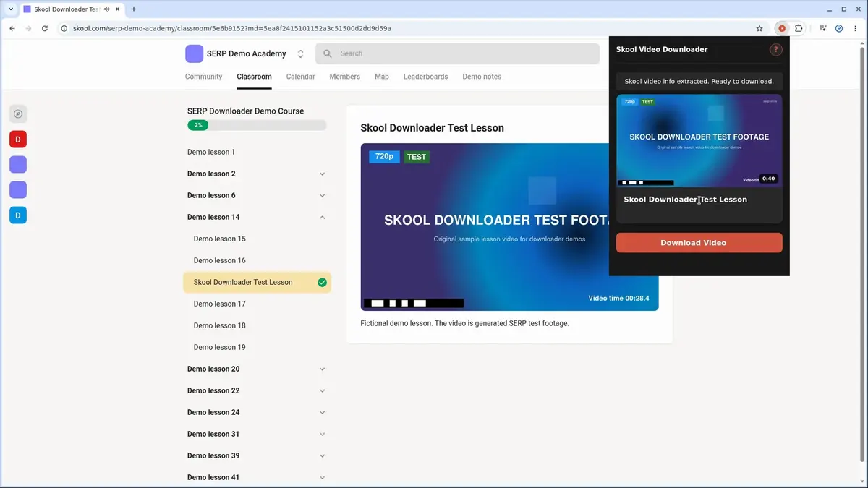
Task: Expand Demo lesson 2 section
Action: 323,174
